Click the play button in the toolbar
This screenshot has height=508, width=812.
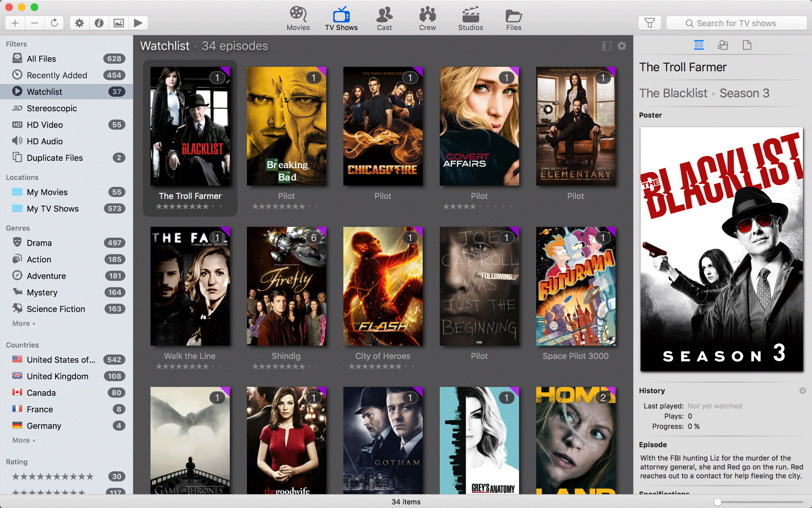(138, 23)
